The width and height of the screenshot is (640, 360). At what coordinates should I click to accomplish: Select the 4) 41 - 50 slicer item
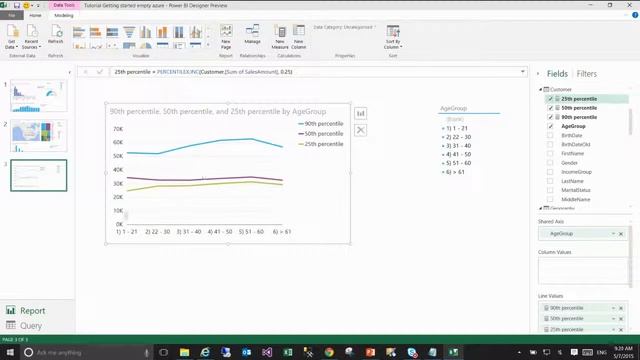tap(456, 154)
